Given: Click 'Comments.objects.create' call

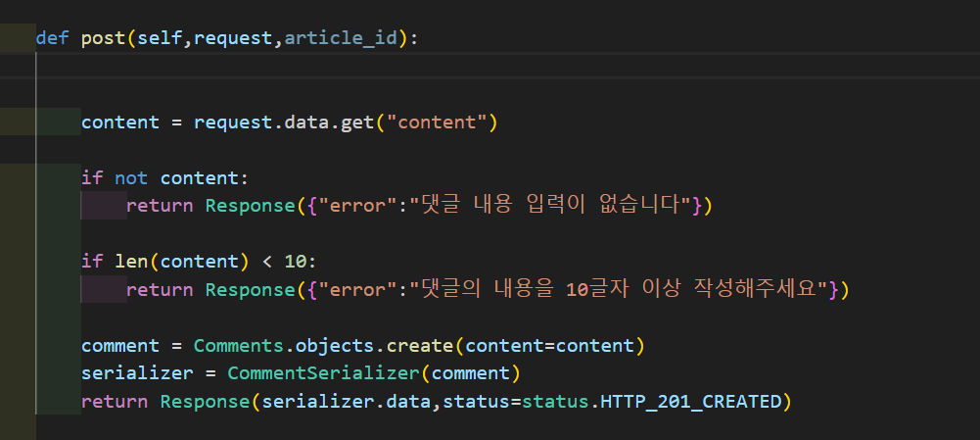Looking at the screenshot, I should click(323, 346).
